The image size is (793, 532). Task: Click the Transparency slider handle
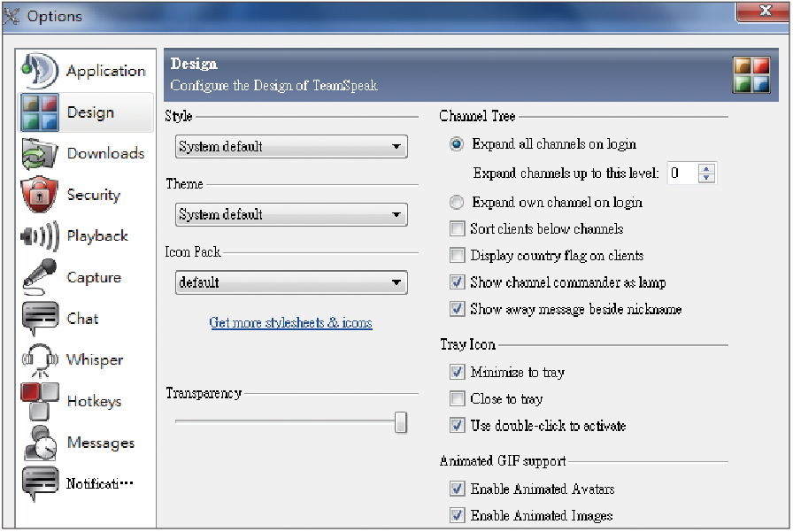tap(401, 423)
